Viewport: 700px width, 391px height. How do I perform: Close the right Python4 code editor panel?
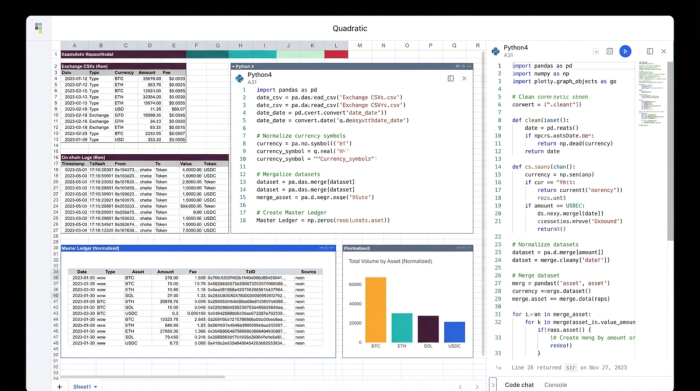tap(663, 51)
